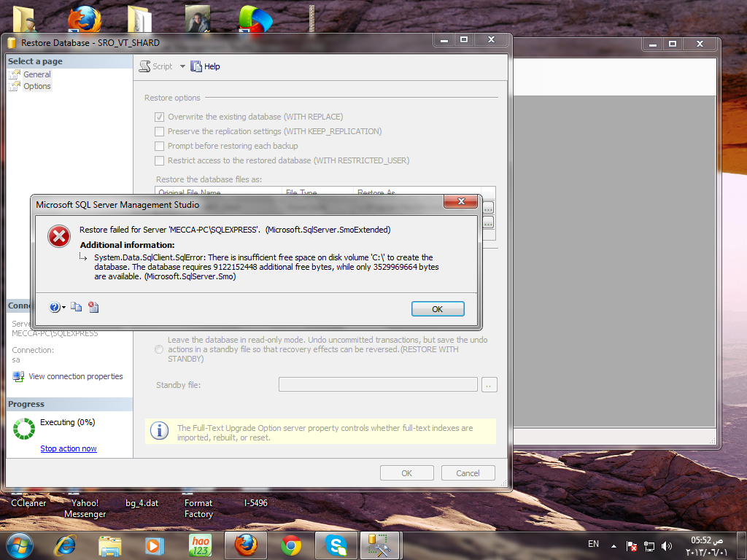Select the read-only standby mode radio button
This screenshot has height=560, width=747.
(x=159, y=349)
